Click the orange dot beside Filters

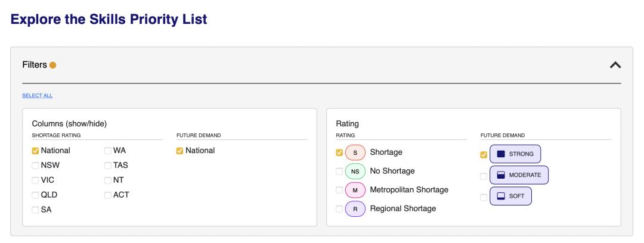pyautogui.click(x=53, y=65)
